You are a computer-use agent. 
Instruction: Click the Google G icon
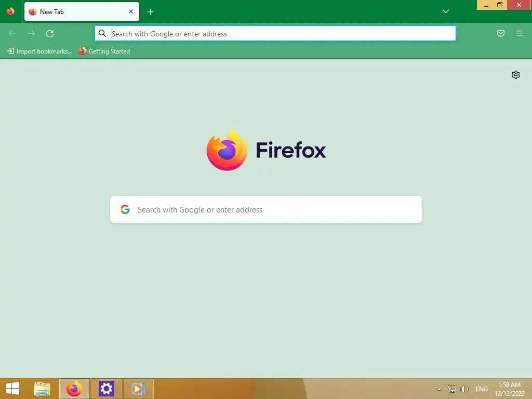(x=125, y=209)
